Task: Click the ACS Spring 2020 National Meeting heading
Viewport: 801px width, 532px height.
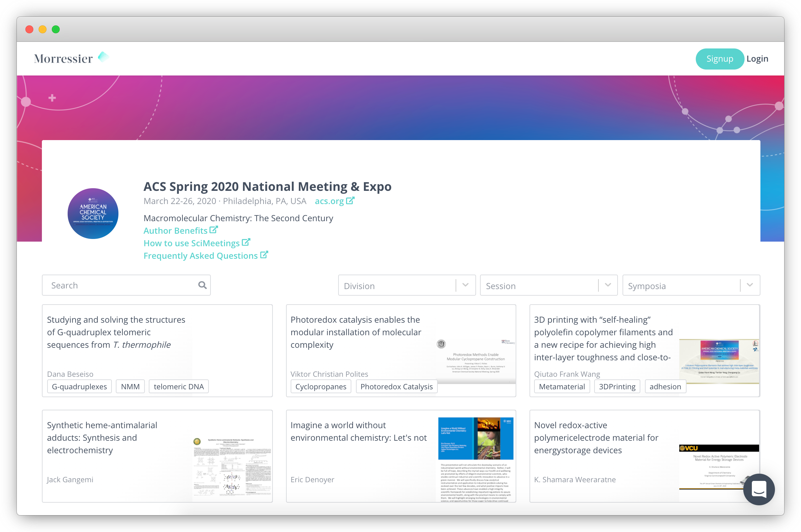Action: coord(268,186)
